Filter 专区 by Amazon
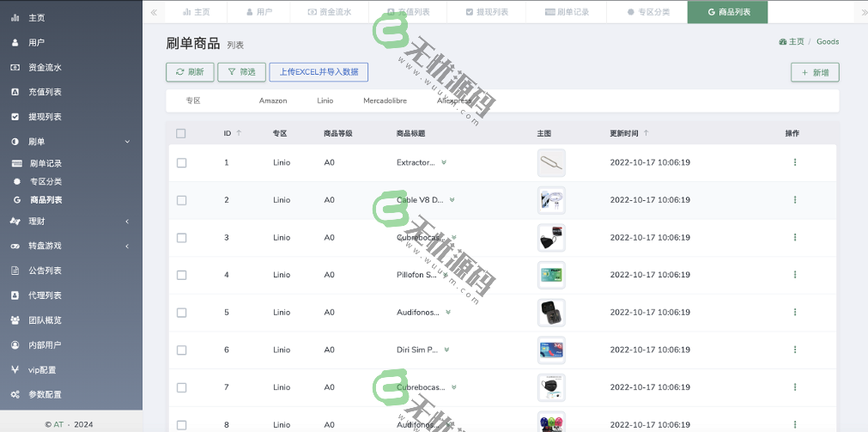 [273, 100]
